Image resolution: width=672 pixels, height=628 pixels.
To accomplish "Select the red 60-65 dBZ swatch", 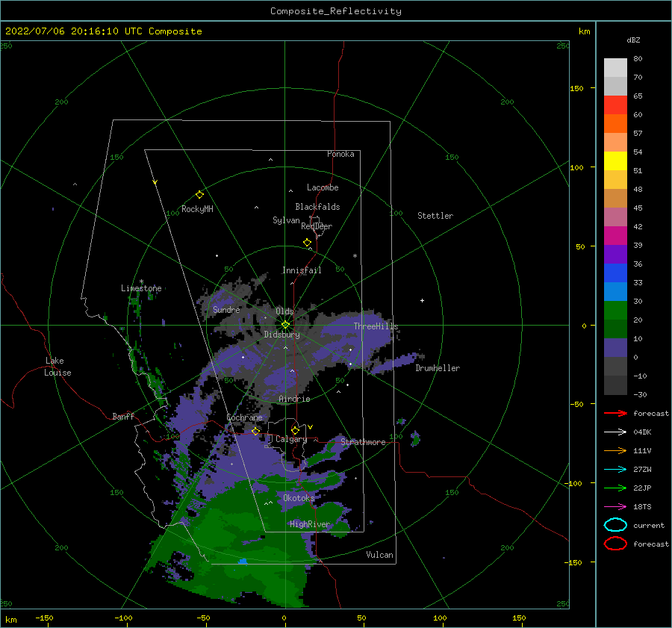I will click(x=615, y=105).
